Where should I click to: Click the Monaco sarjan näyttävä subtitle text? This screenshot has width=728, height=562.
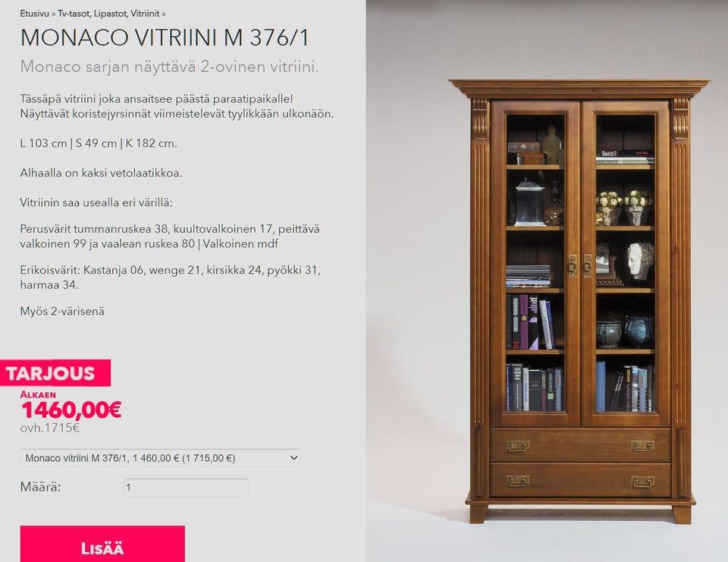tap(169, 67)
